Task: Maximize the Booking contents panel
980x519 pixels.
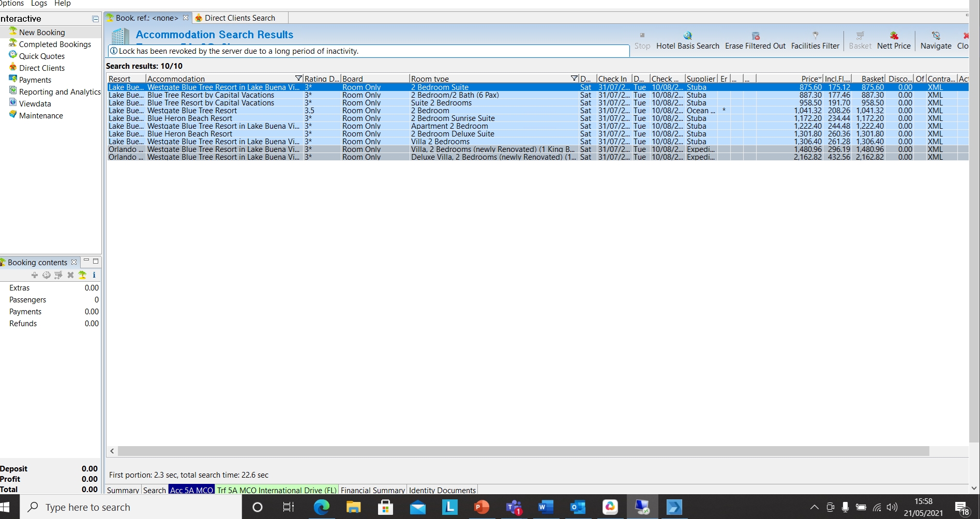Action: coord(96,261)
